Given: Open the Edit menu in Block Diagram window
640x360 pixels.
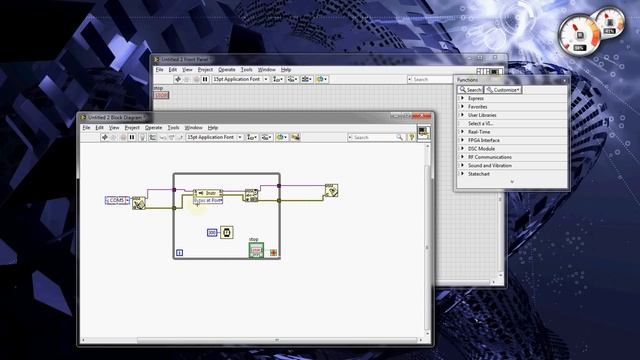Looking at the screenshot, I should [99, 128].
